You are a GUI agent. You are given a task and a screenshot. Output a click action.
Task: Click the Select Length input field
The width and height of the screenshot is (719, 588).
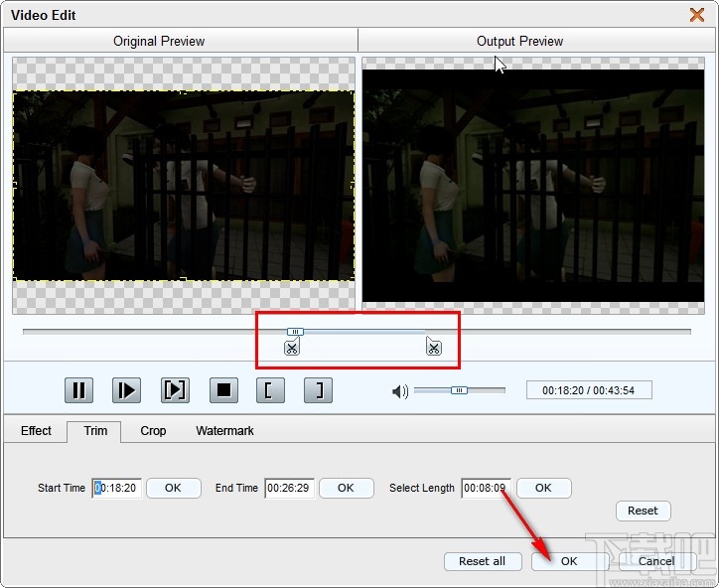486,488
